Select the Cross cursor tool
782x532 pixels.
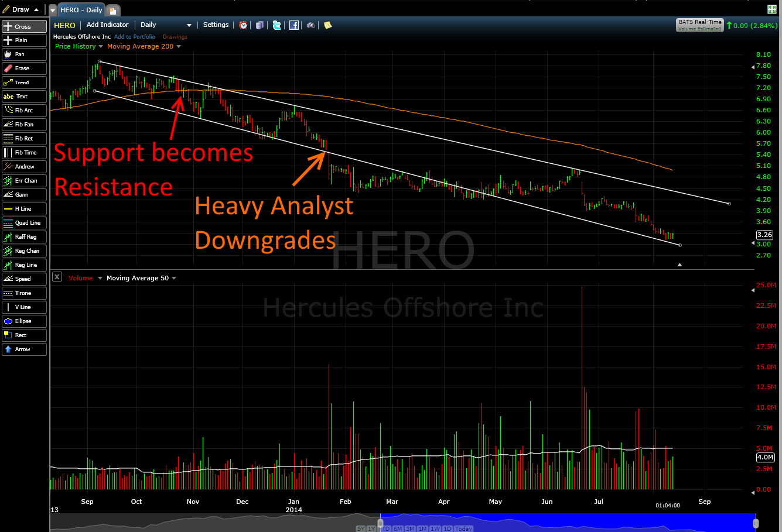[x=24, y=26]
